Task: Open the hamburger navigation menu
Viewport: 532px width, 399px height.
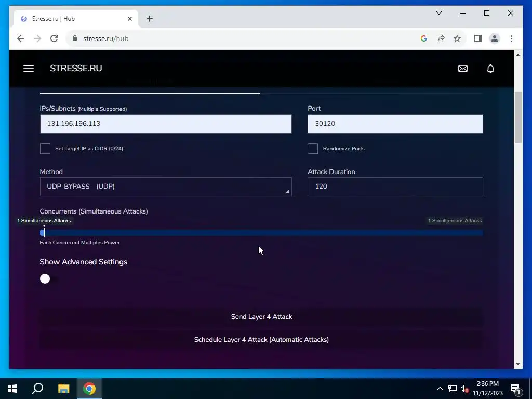Action: click(x=29, y=69)
